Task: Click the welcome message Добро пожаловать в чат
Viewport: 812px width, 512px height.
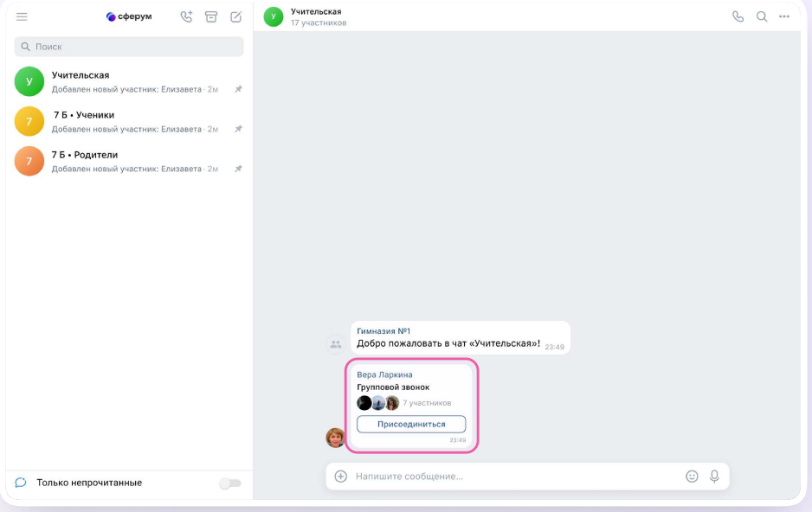Action: tap(448, 343)
